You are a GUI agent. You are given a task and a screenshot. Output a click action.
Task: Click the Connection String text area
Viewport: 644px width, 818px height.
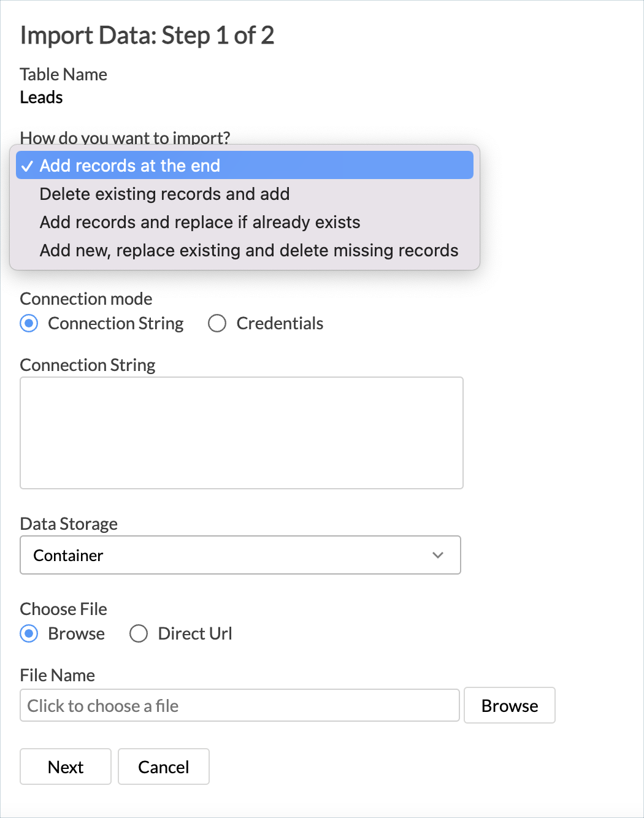242,432
